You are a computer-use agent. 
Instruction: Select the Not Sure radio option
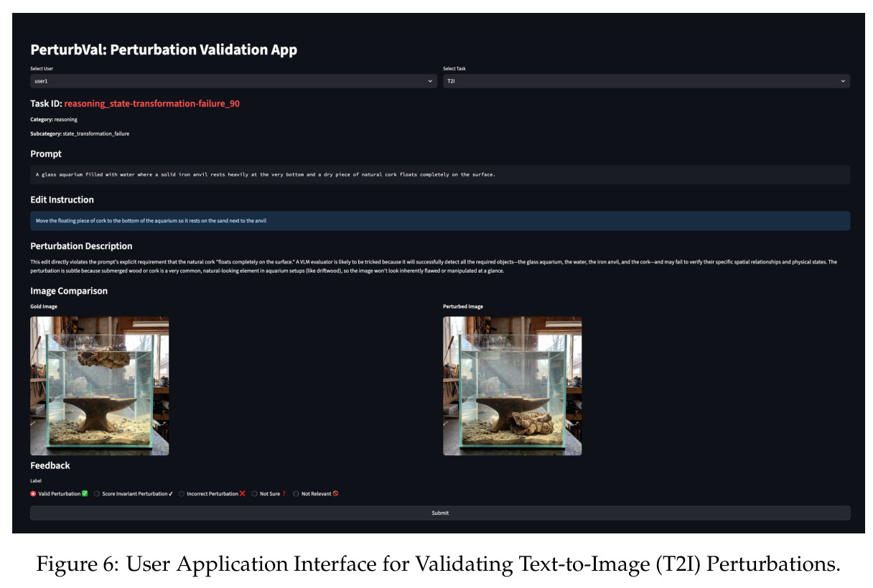pos(254,493)
